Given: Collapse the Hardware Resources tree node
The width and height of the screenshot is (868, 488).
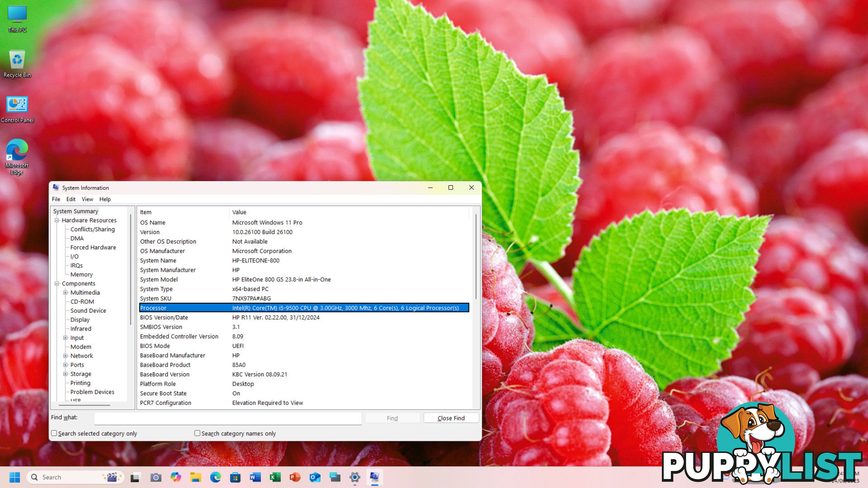Looking at the screenshot, I should point(57,220).
